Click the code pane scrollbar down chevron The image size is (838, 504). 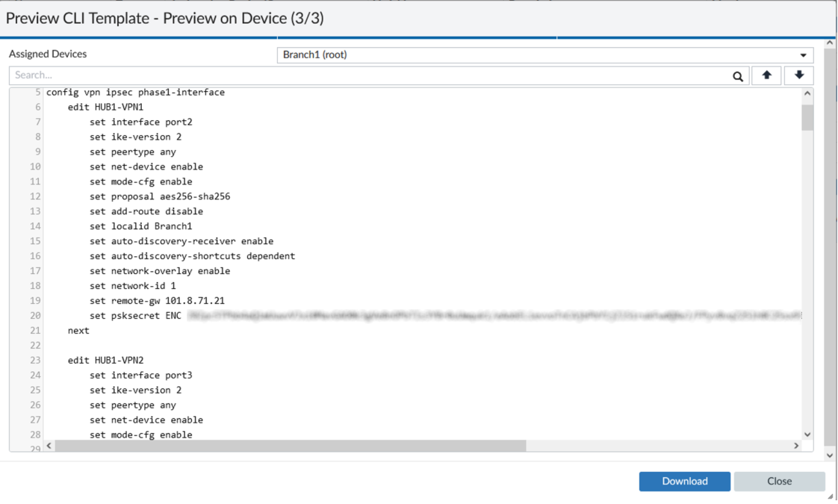[807, 433]
